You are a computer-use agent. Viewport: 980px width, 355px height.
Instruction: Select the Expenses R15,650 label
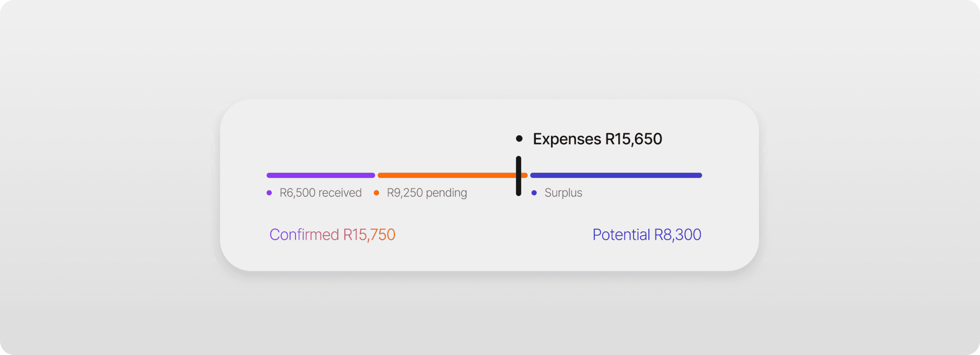597,139
